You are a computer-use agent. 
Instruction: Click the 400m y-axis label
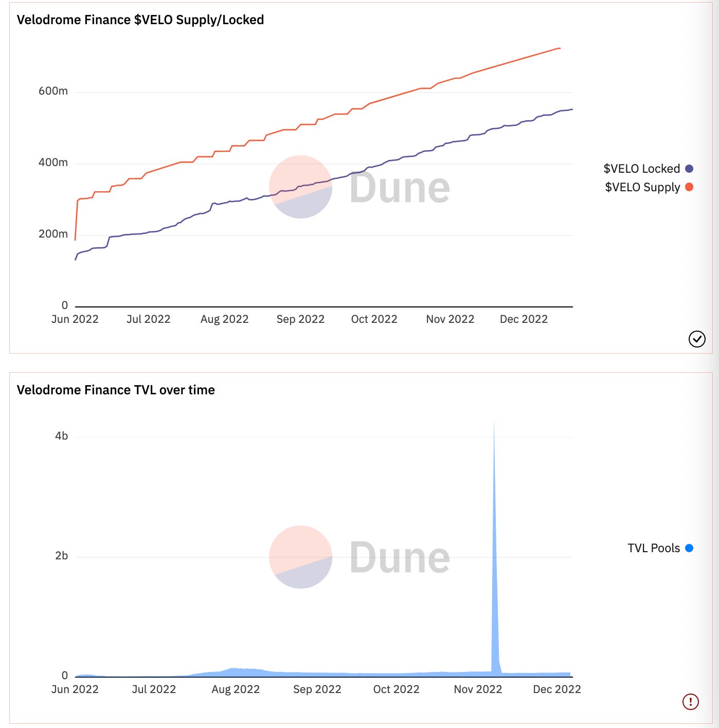pyautogui.click(x=53, y=162)
